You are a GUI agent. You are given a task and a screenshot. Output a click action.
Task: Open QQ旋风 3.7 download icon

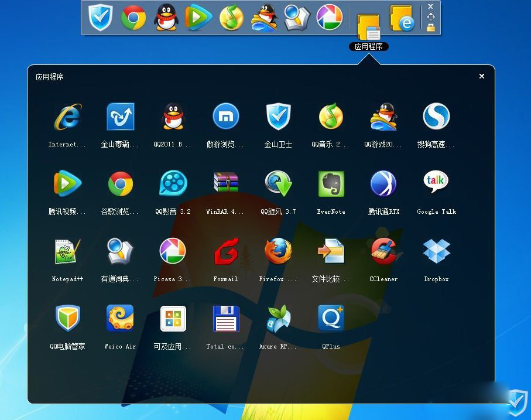coord(278,183)
